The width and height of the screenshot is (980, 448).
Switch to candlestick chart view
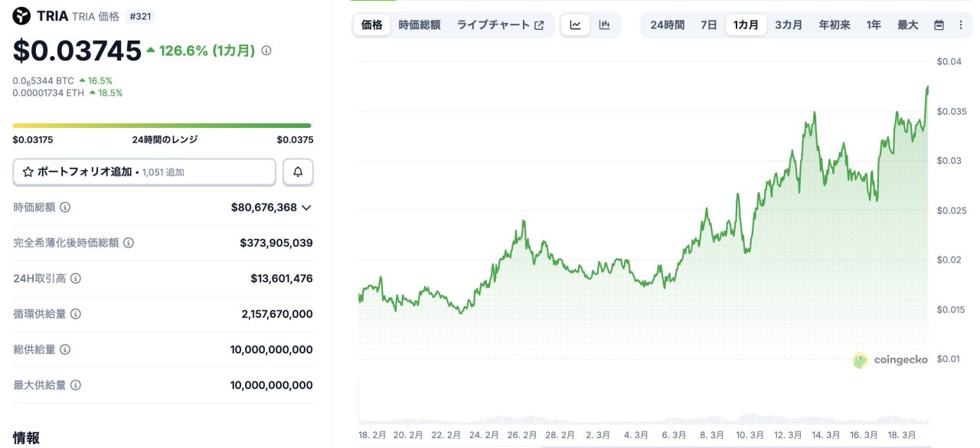pos(605,25)
